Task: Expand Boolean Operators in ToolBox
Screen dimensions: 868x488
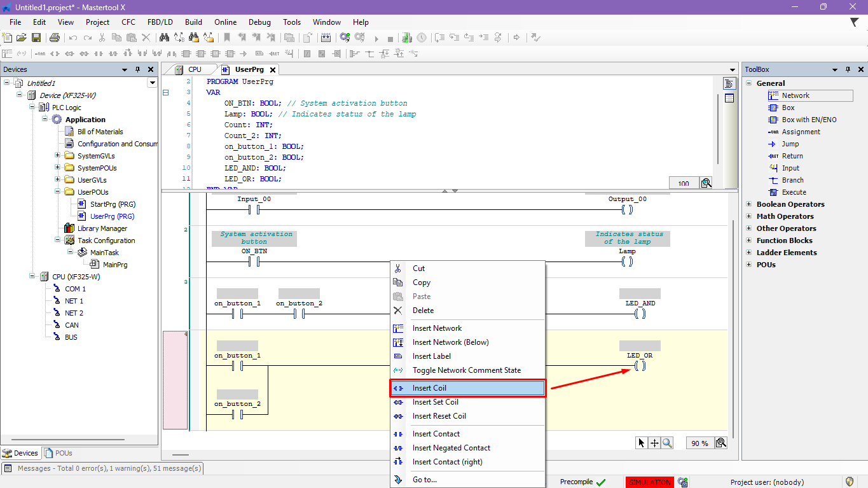Action: [x=749, y=204]
